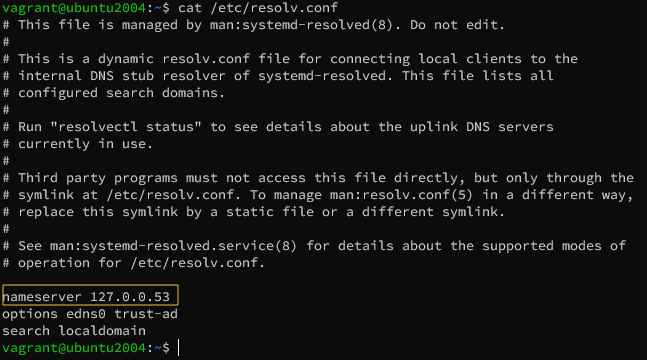The height and width of the screenshot is (360, 647).
Task: Click the 'Third party programs' comment line
Action: 318,178
